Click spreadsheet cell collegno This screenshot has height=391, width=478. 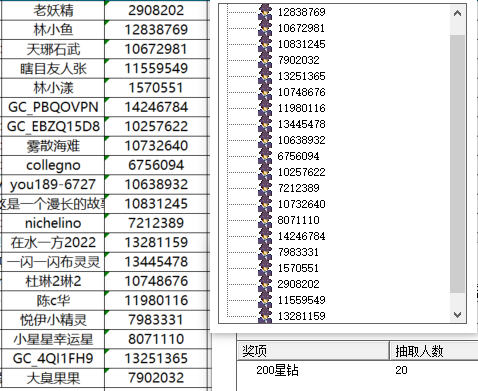point(53,165)
